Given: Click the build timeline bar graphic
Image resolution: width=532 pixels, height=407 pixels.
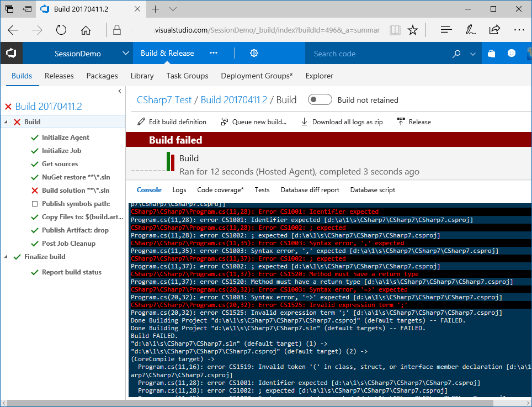Looking at the screenshot, I should click(171, 162).
